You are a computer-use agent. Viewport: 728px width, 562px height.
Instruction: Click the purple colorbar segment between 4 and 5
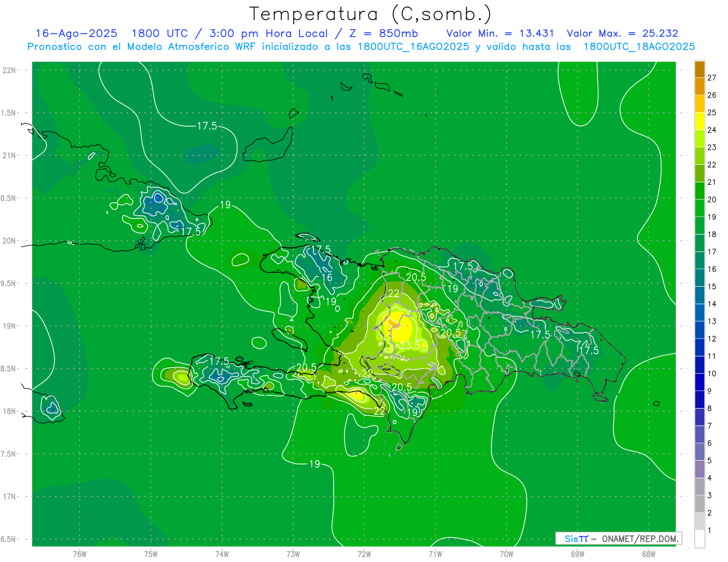[699, 469]
